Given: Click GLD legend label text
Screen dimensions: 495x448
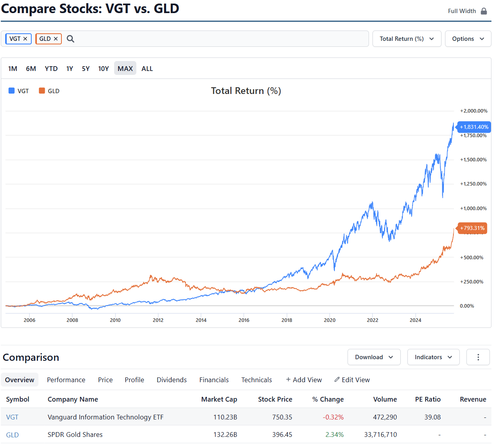Looking at the screenshot, I should tap(54, 91).
